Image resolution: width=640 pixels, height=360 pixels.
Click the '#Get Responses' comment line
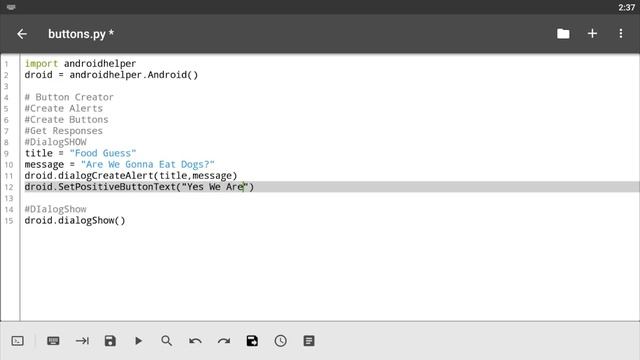click(64, 131)
